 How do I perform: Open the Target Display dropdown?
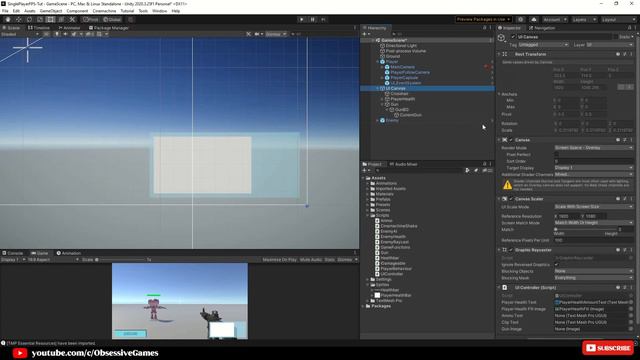[x=593, y=168]
